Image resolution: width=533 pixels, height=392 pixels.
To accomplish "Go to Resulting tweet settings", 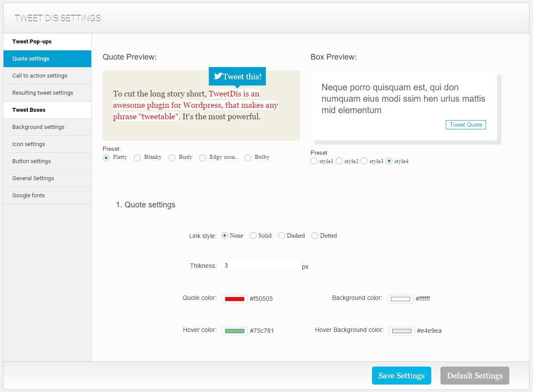I will click(x=47, y=93).
